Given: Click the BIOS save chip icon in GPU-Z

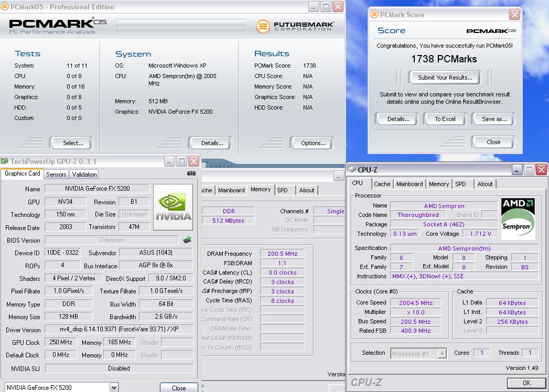Looking at the screenshot, I should point(187,239).
